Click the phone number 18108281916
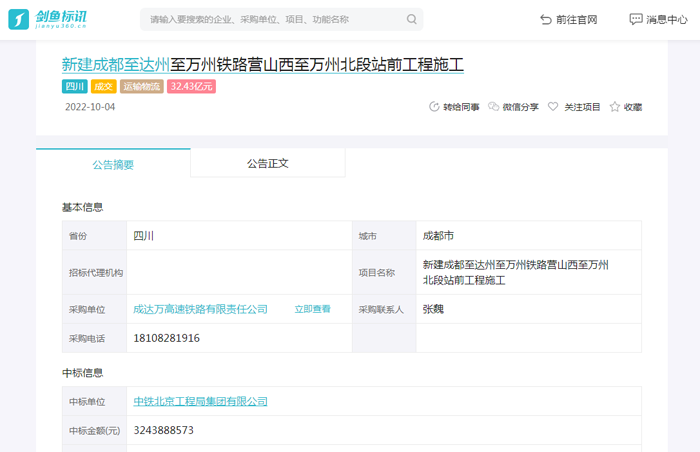The image size is (700, 452). (166, 338)
